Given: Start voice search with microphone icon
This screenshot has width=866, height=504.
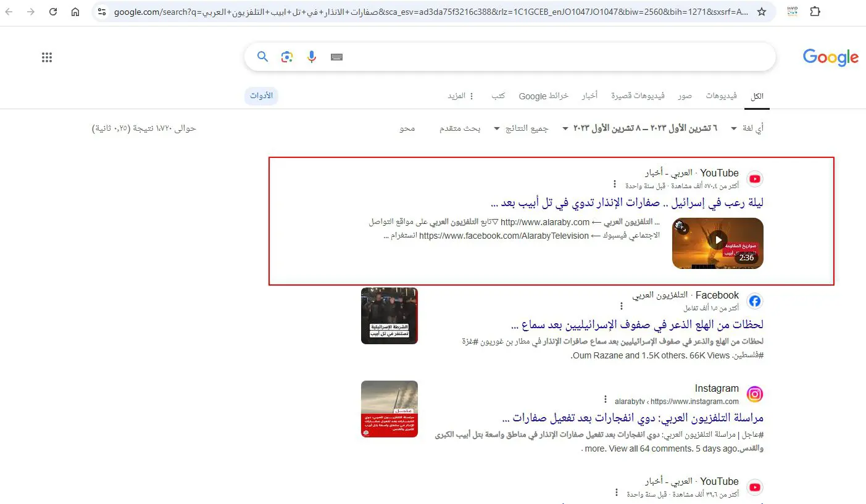Looking at the screenshot, I should coord(312,57).
